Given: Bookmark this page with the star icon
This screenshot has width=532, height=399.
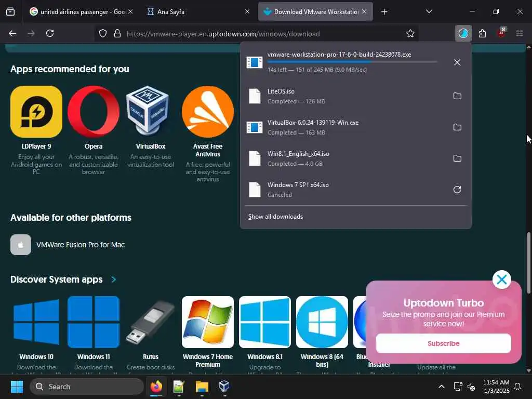Looking at the screenshot, I should pyautogui.click(x=410, y=33).
